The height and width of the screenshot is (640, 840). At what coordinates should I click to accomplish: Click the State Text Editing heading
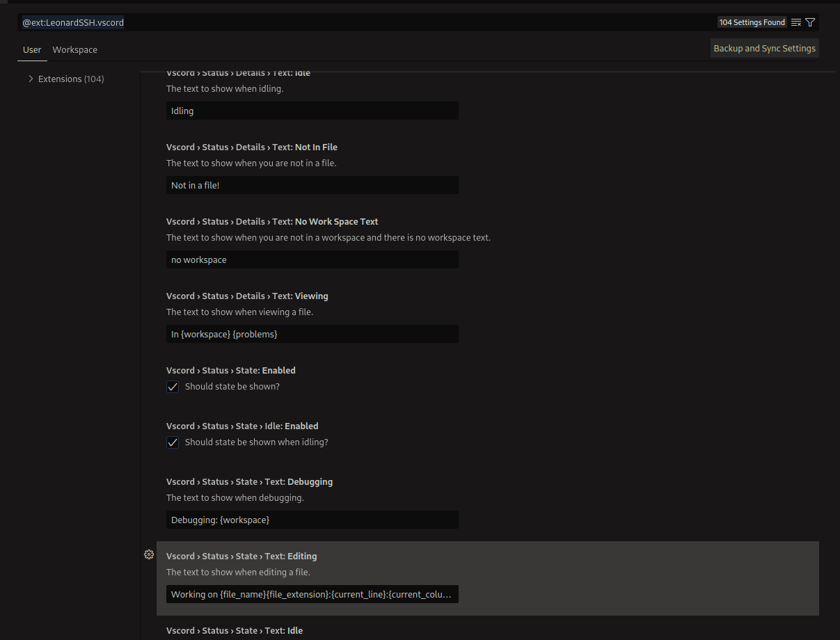(241, 556)
